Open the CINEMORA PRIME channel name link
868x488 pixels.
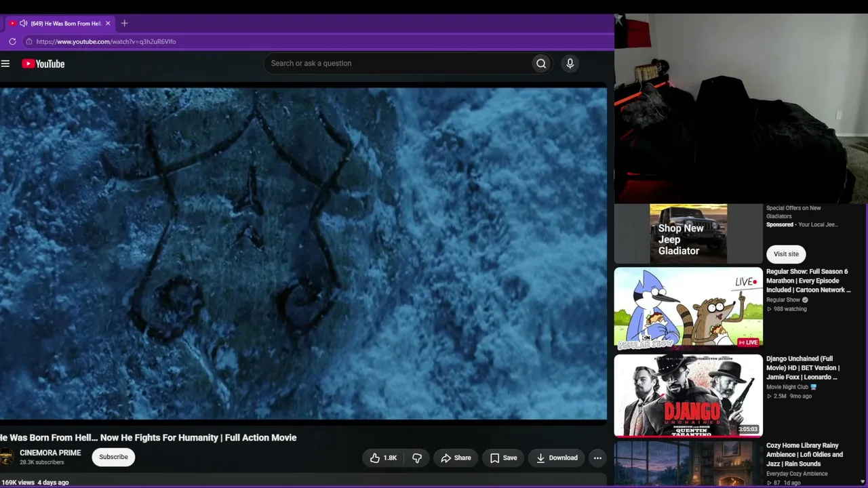[50, 453]
